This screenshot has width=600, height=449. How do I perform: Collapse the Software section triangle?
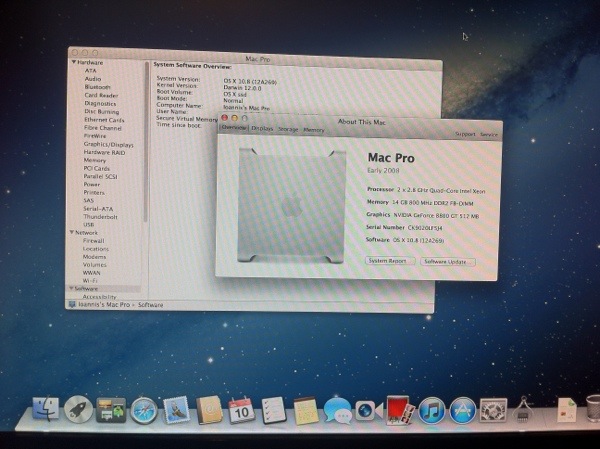tap(71, 288)
